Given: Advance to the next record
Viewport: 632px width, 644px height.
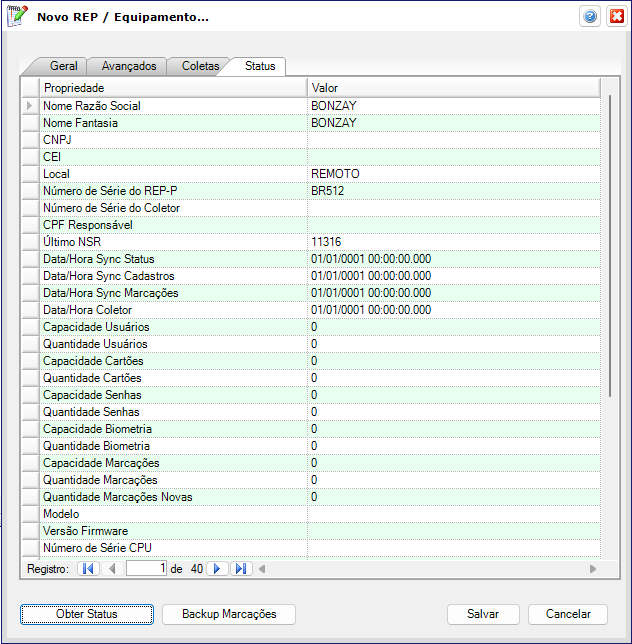Looking at the screenshot, I should coord(216,569).
